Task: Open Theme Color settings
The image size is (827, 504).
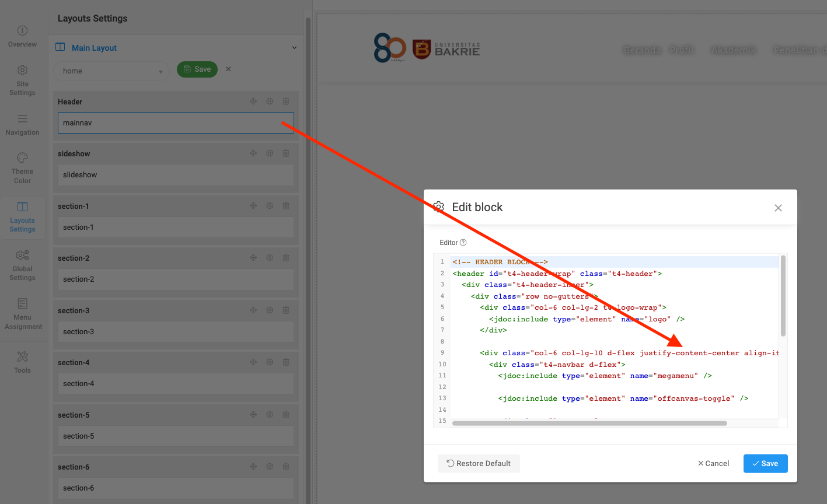Action: [22, 168]
